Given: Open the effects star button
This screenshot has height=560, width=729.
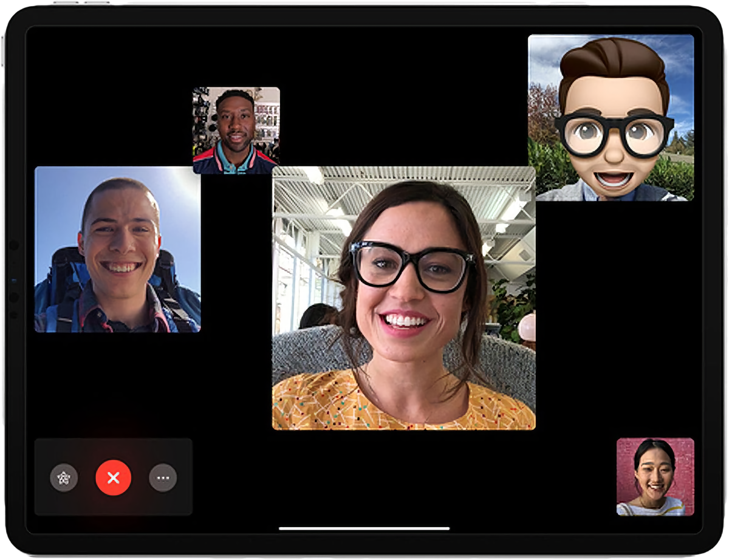Looking at the screenshot, I should click(64, 478).
